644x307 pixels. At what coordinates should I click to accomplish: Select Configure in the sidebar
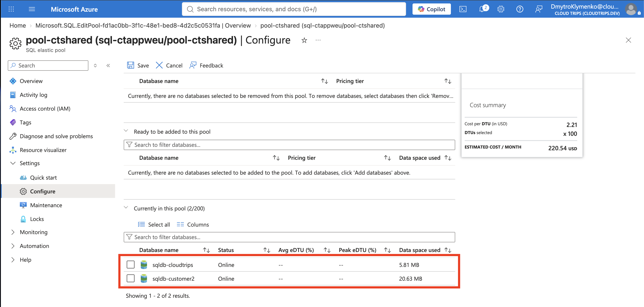58,191
